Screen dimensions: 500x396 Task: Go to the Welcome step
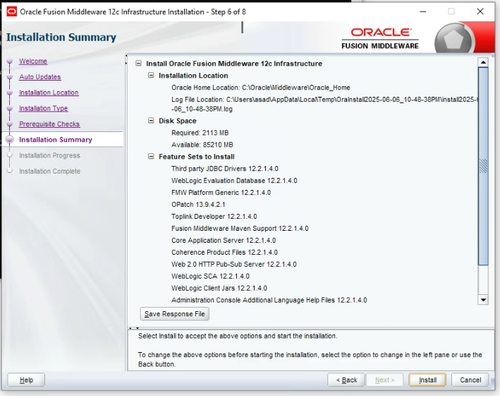coord(33,61)
